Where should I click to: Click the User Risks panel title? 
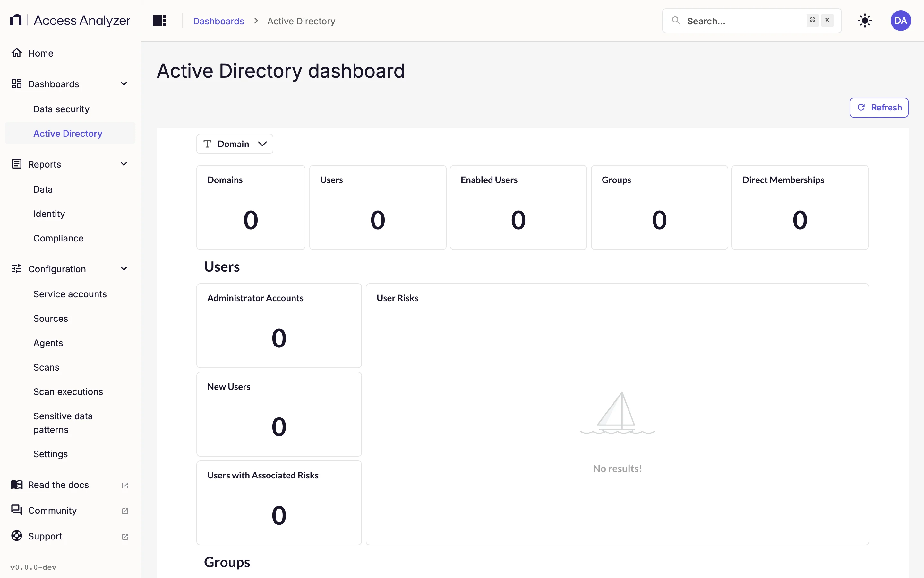[397, 298]
